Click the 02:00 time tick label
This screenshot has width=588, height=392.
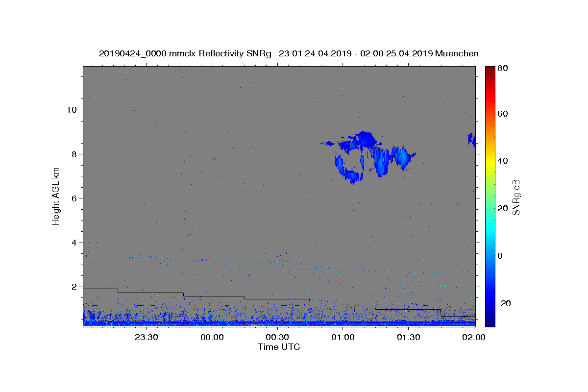474,337
